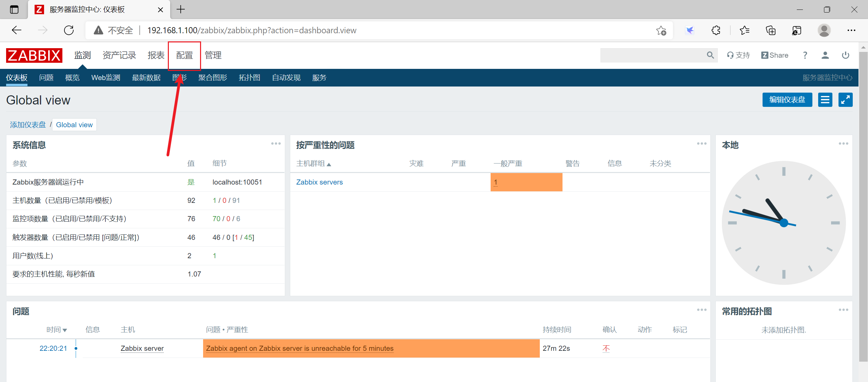Close the 服务器监控中心 browser tab
868x382 pixels.
(x=160, y=9)
